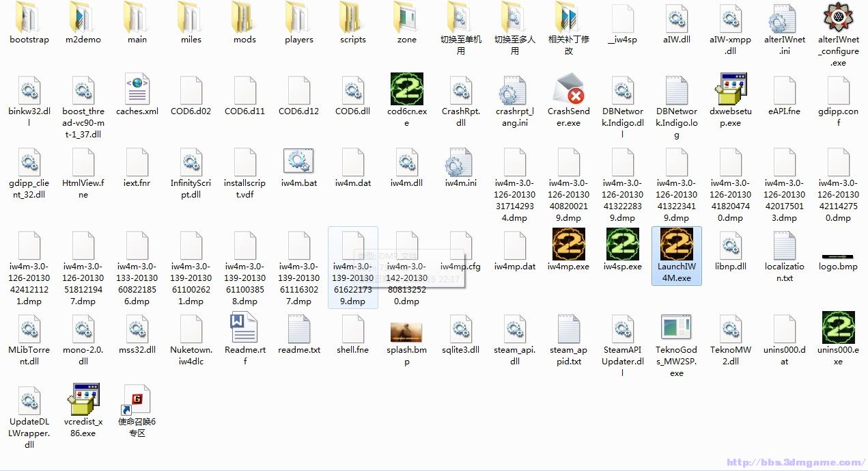Select the cod6cn.exe executable
This screenshot has height=471, width=868.
pyautogui.click(x=406, y=90)
